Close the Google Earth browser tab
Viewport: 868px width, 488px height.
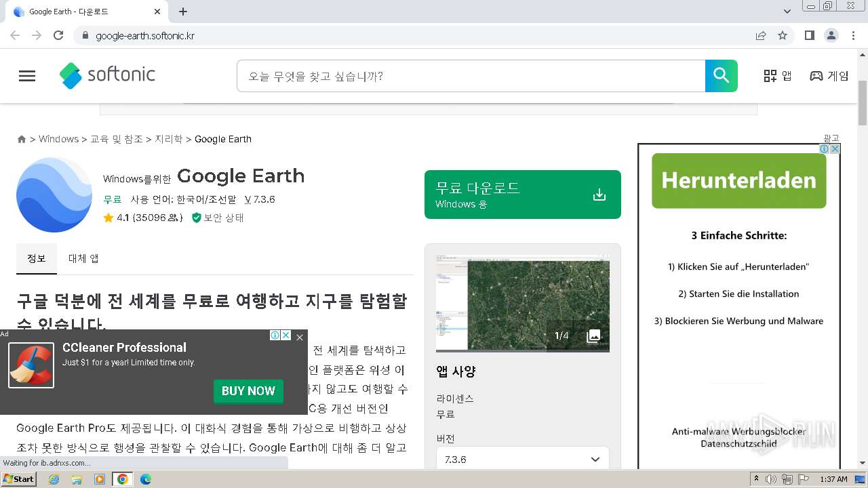click(x=157, y=12)
